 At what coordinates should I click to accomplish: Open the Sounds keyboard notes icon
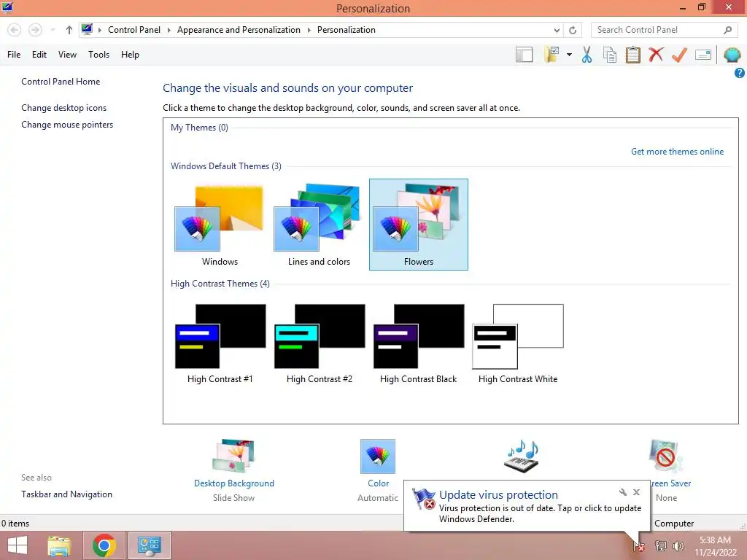(521, 456)
